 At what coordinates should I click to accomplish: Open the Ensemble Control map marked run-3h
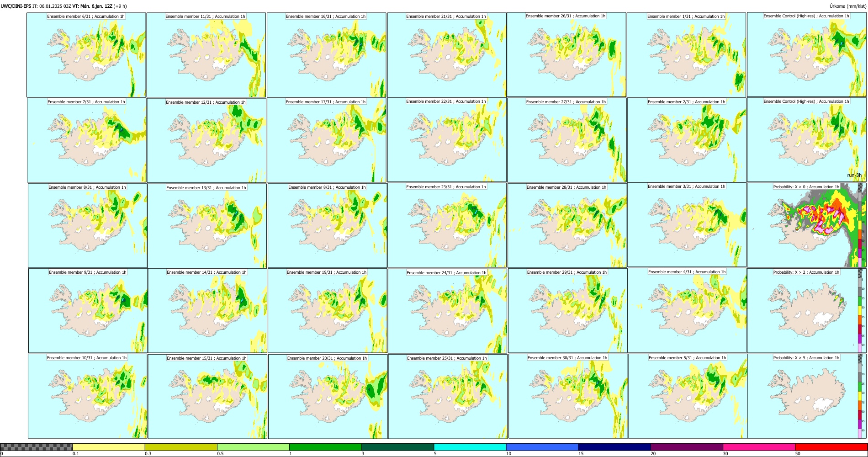(x=807, y=140)
